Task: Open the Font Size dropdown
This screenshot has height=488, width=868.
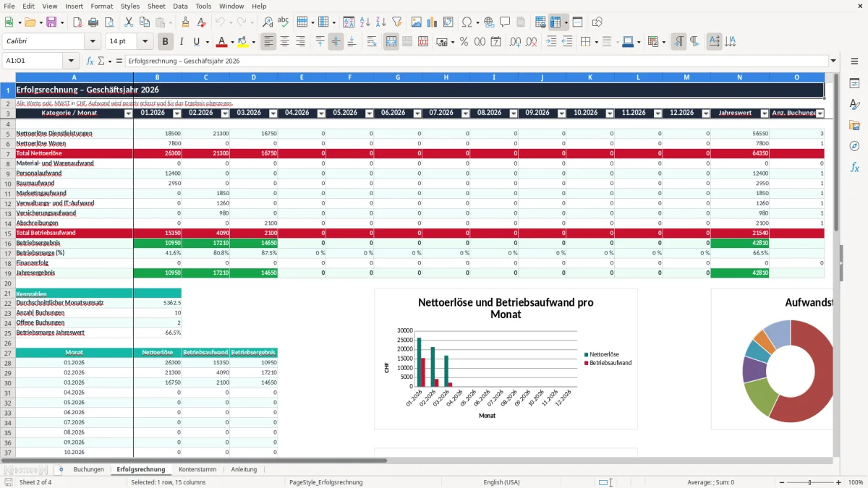Action: (145, 42)
